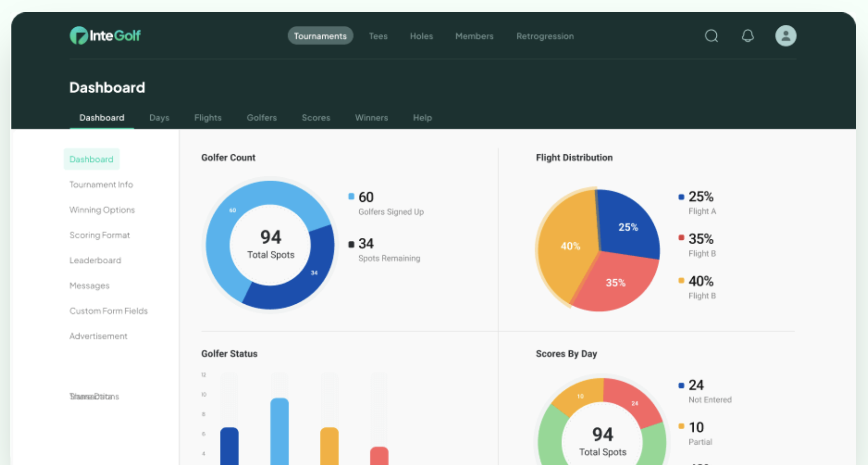Click the Flight Distribution heading

point(574,158)
